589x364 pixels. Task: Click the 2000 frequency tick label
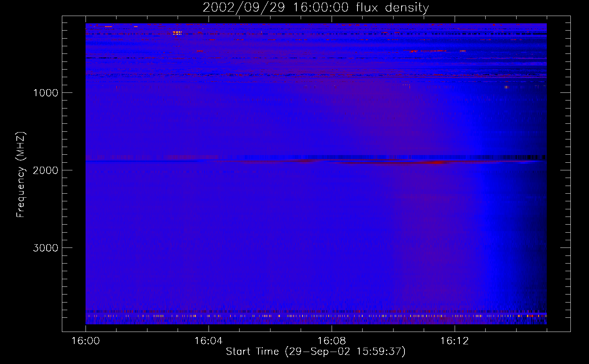pos(46,170)
